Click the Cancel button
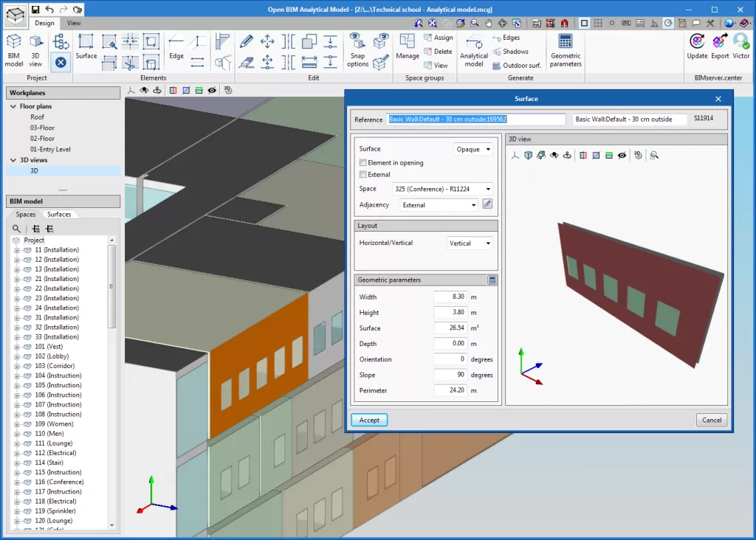The width and height of the screenshot is (756, 540). pos(712,420)
